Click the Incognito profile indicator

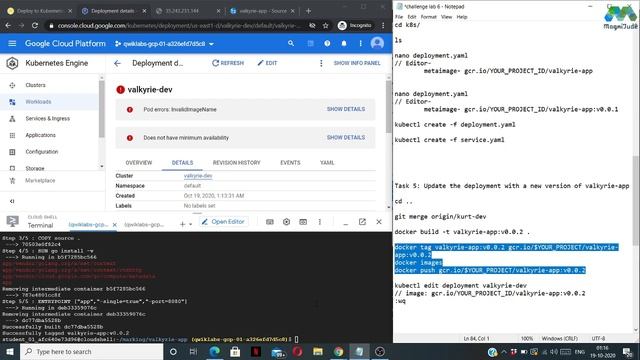(355, 25)
